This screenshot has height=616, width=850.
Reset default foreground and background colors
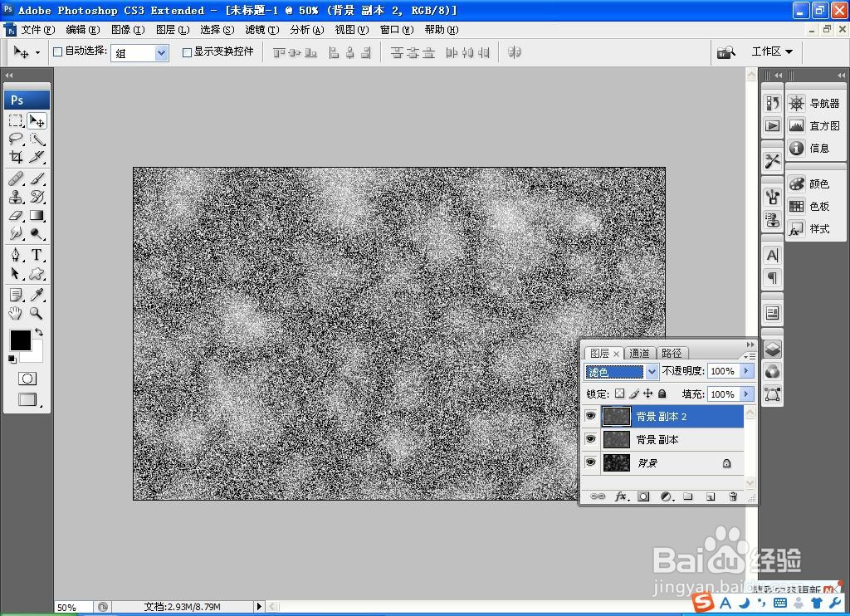pyautogui.click(x=12, y=359)
